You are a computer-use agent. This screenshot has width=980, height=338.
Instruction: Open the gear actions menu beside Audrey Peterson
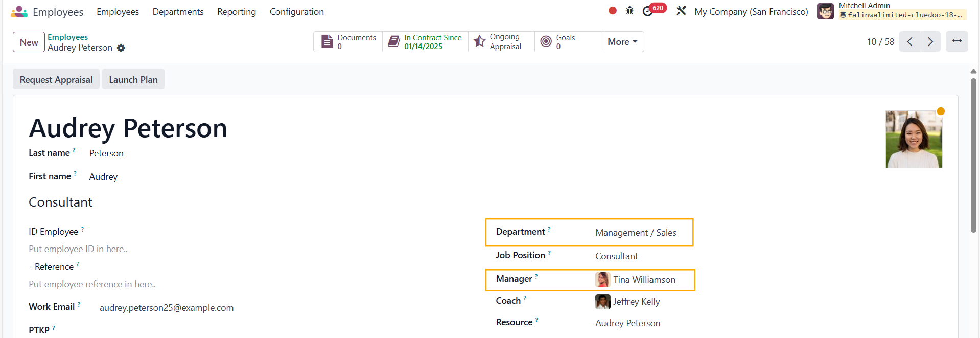point(121,48)
